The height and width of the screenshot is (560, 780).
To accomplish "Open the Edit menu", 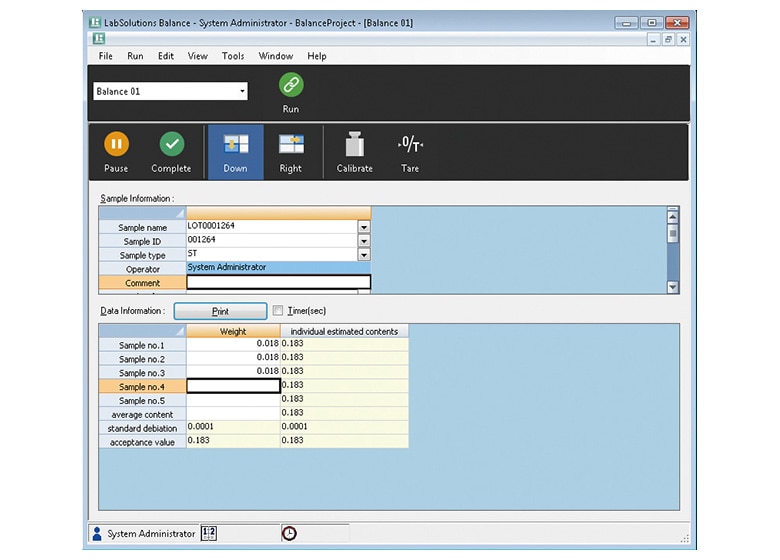I will (x=166, y=56).
